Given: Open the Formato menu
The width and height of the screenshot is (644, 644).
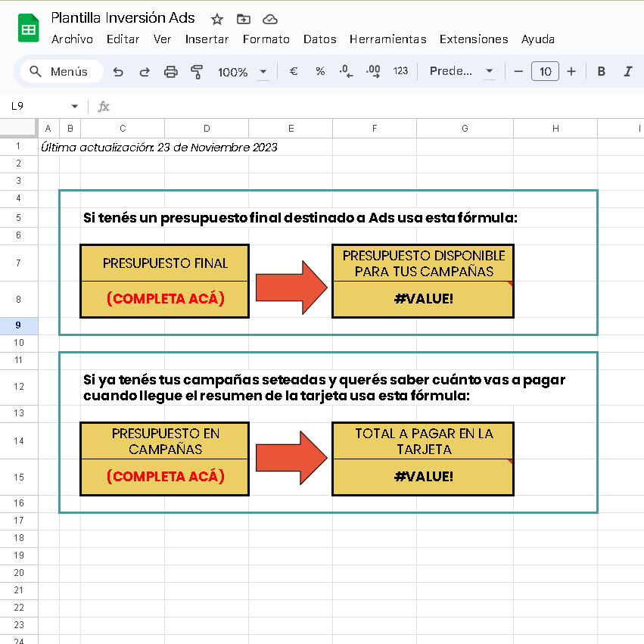Looking at the screenshot, I should [266, 39].
